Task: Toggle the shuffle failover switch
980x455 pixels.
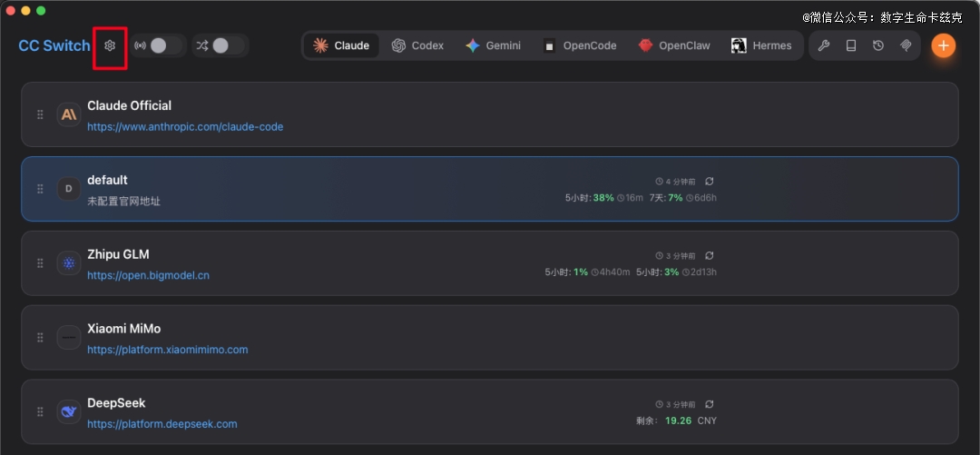Action: pyautogui.click(x=220, y=45)
